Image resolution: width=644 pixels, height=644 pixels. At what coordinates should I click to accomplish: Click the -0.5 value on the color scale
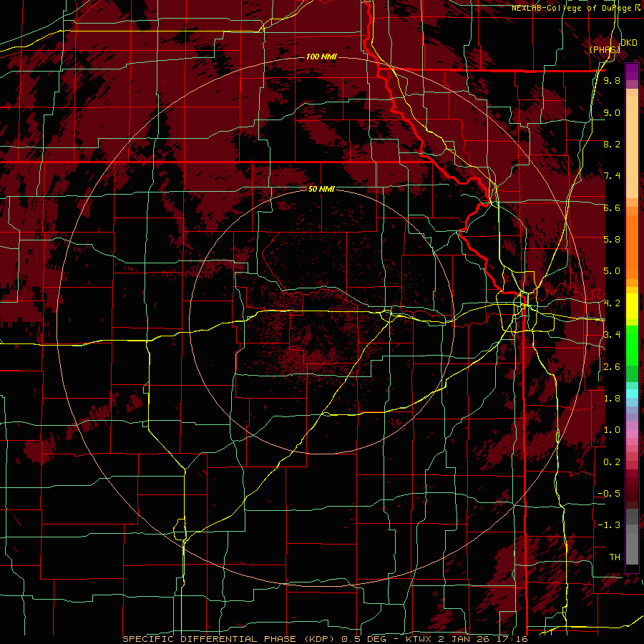[609, 494]
